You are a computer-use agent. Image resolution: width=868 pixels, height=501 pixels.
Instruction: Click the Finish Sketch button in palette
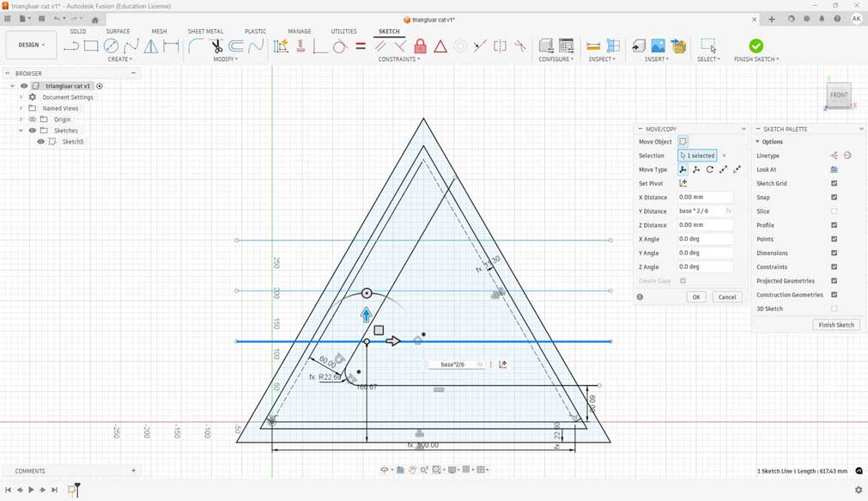coord(836,325)
